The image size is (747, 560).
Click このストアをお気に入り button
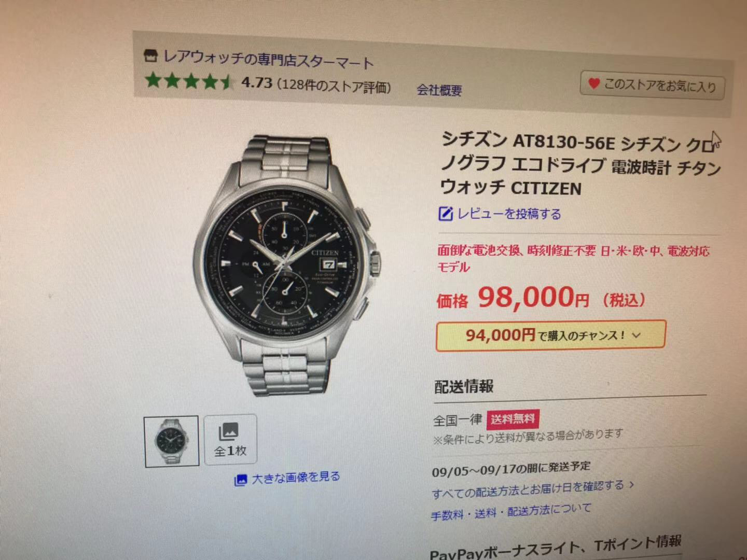pyautogui.click(x=653, y=85)
